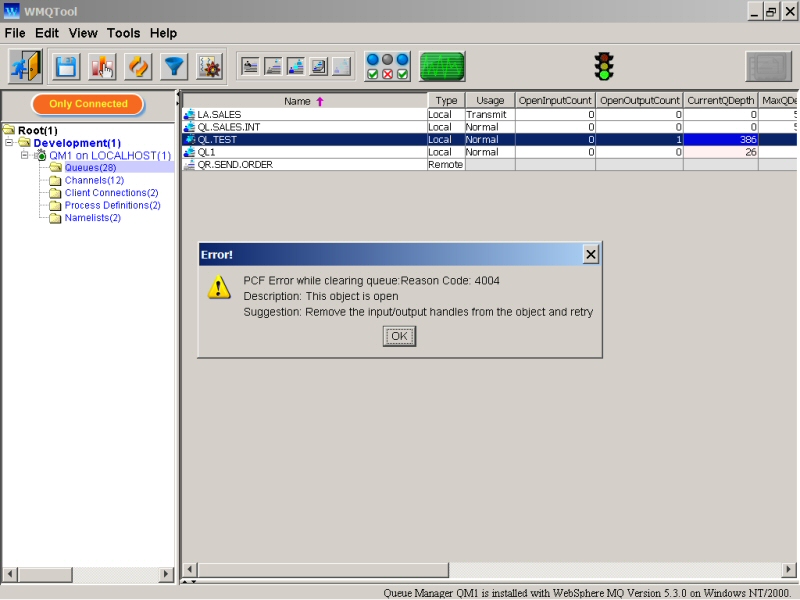Click fourth queue-type filter toolbar icon
This screenshot has width=800, height=600.
(x=319, y=66)
